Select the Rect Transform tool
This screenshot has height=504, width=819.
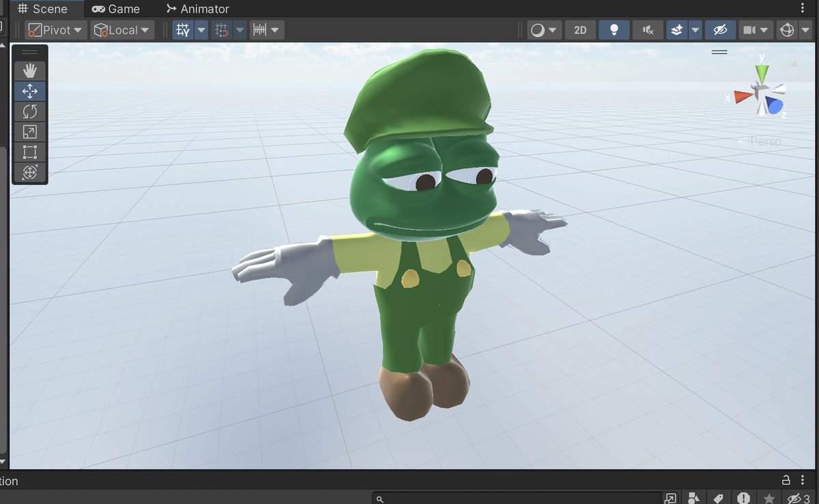point(30,152)
